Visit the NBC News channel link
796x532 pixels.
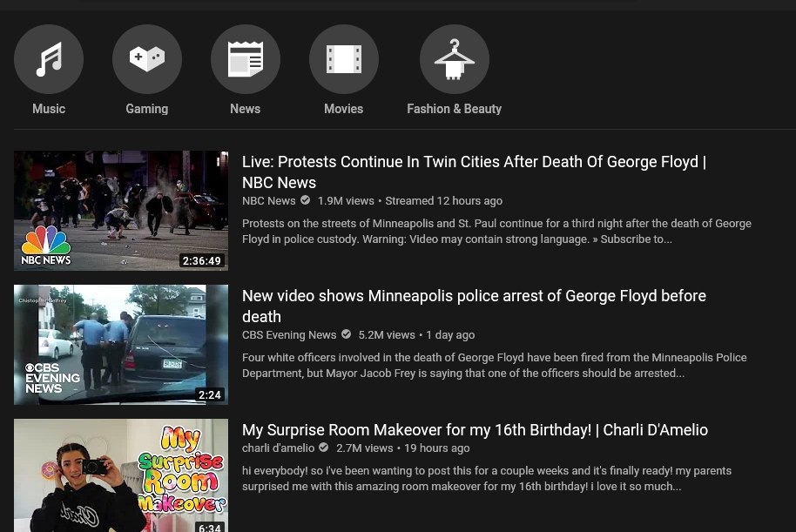pyautogui.click(x=268, y=200)
